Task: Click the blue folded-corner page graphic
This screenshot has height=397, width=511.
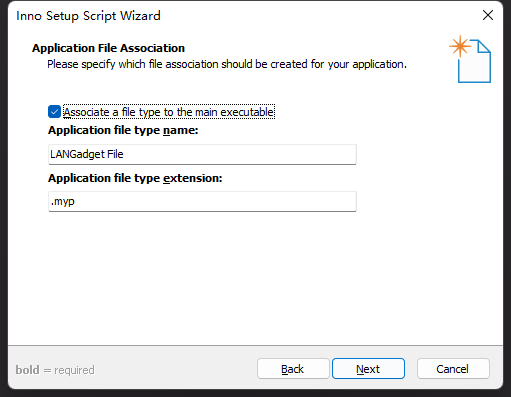Action: (x=474, y=62)
